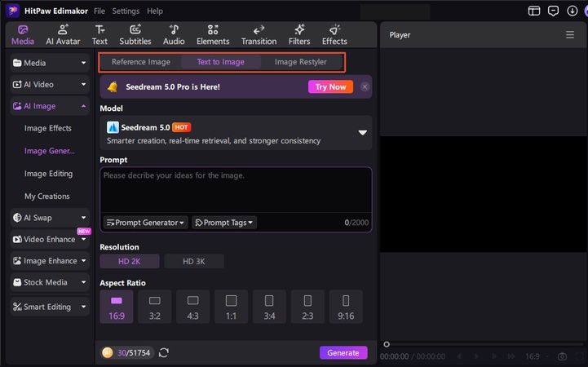
Task: Open the AI Avatar tool
Action: (x=63, y=35)
